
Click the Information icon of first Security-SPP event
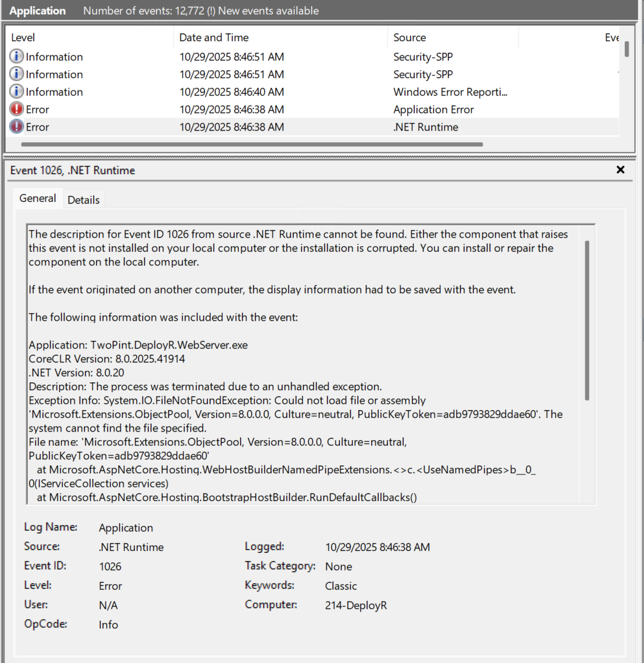pos(17,56)
